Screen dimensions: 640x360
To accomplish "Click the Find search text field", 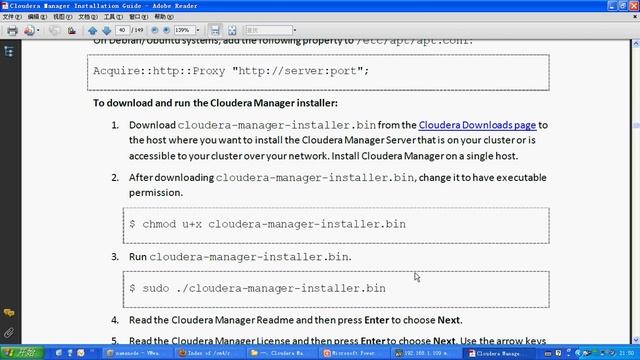I will pyautogui.click(x=269, y=30).
